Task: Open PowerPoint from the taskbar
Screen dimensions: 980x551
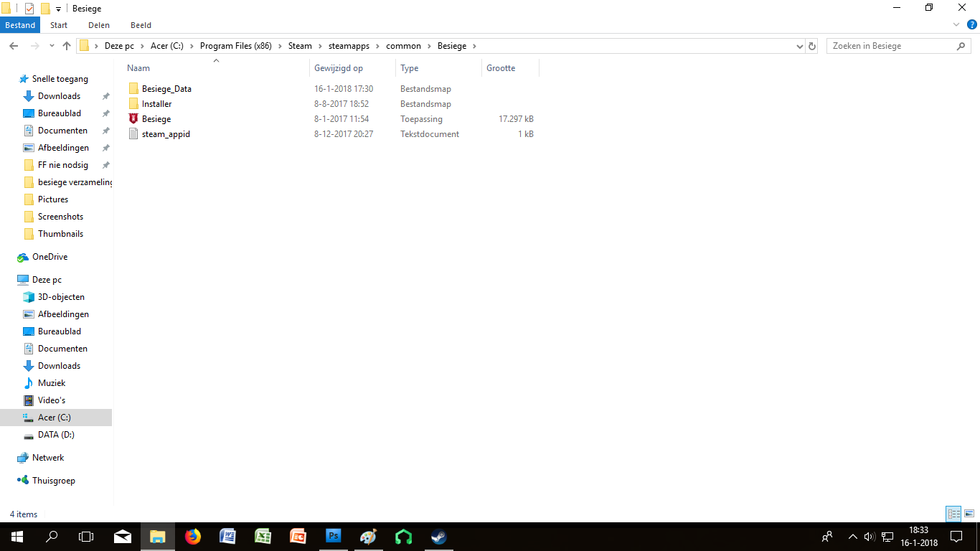Action: (x=298, y=537)
